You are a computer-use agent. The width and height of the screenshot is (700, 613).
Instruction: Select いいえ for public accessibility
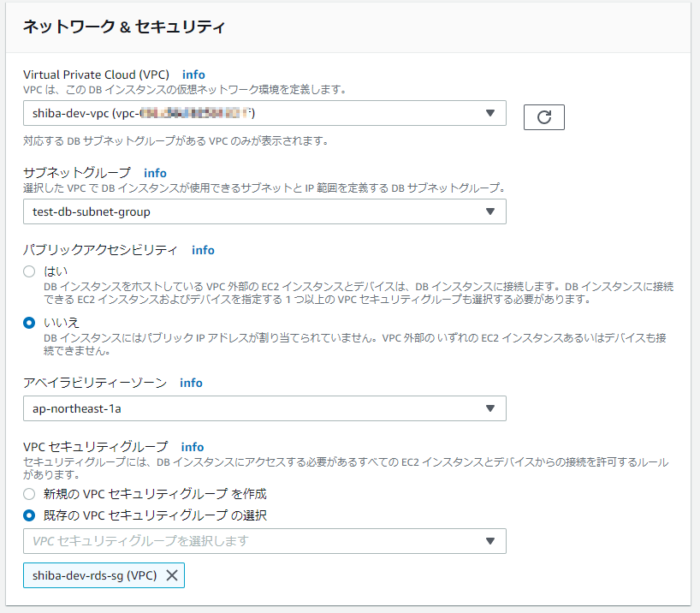click(x=29, y=319)
